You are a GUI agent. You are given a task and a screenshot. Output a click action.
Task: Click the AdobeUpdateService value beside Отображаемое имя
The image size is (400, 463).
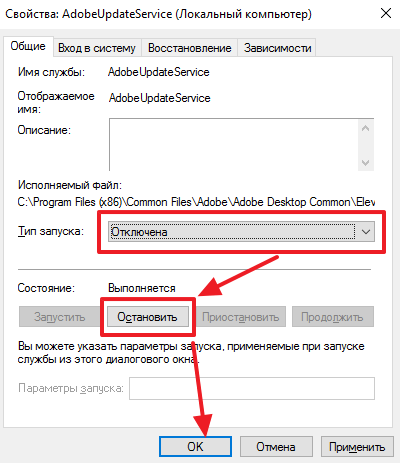(x=160, y=98)
